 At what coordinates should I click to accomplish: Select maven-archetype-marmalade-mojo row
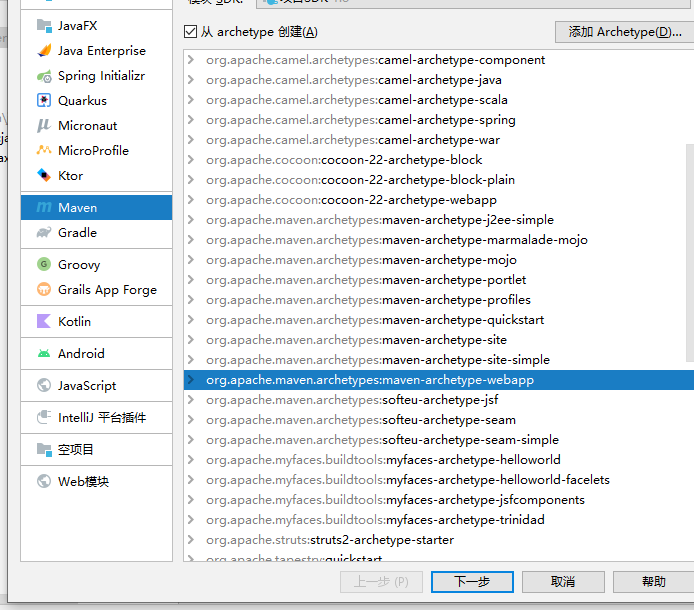tap(439, 239)
